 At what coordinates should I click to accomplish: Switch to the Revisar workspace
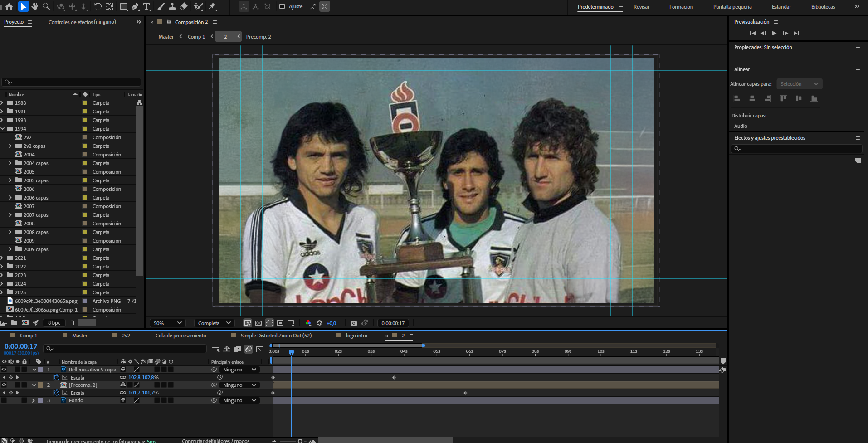click(x=641, y=7)
